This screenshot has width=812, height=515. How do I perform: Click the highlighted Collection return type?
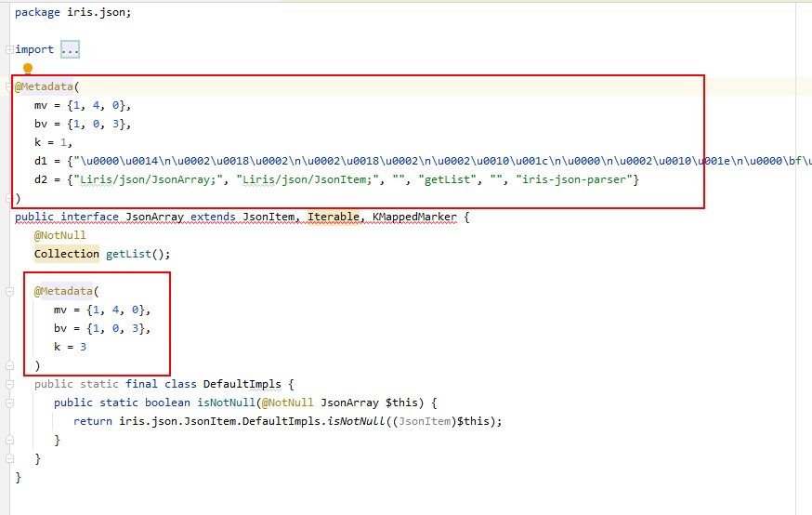click(67, 254)
